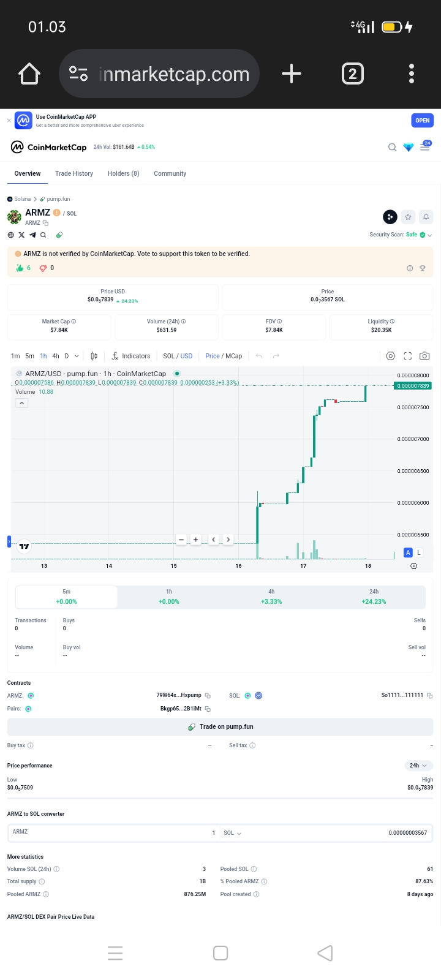Viewport: 441px width, 980px height.
Task: Collapse the chart legend arrow
Action: [21, 403]
